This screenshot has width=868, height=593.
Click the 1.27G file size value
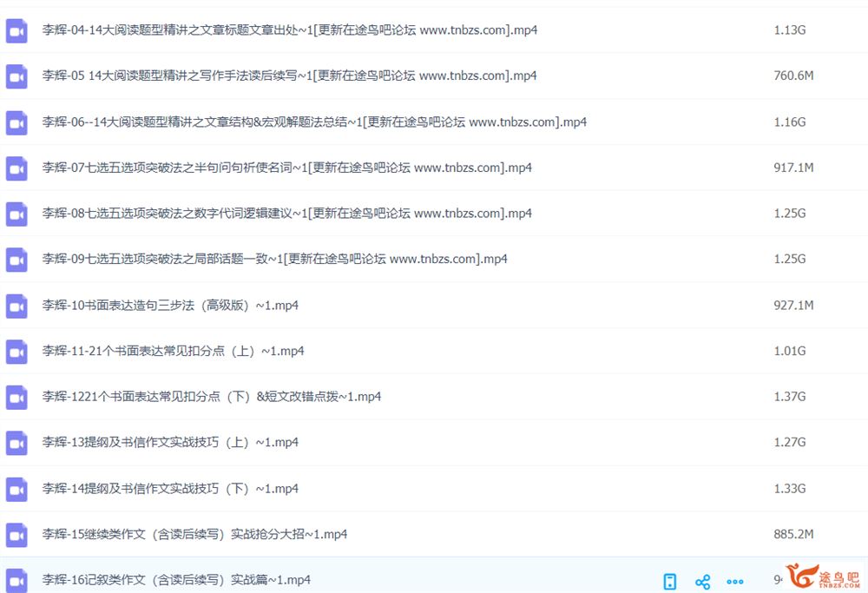[x=789, y=442]
